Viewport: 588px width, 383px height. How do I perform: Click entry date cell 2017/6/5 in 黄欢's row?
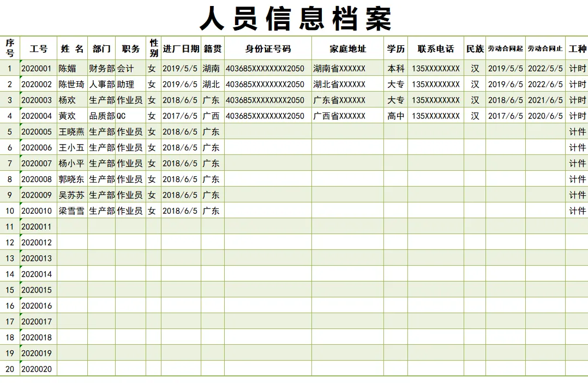tap(181, 116)
